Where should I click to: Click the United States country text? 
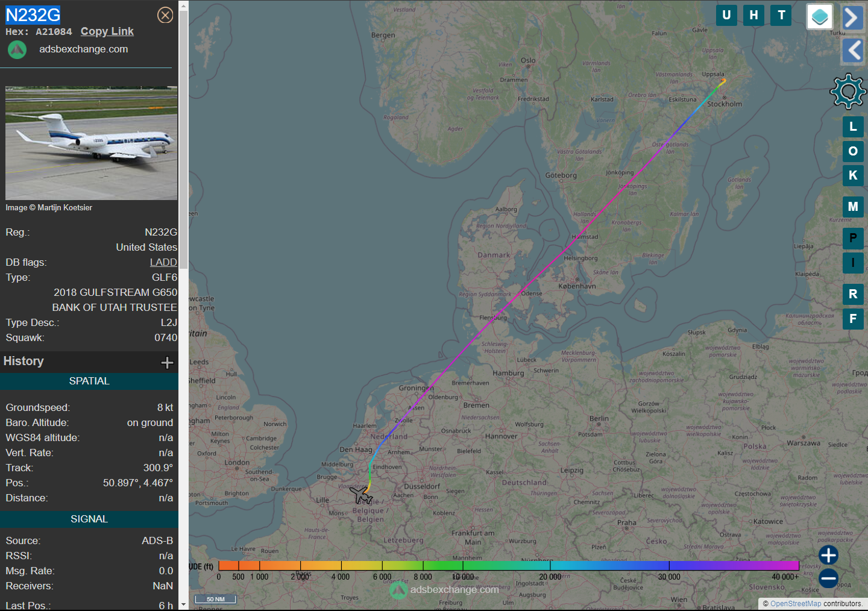pos(146,247)
